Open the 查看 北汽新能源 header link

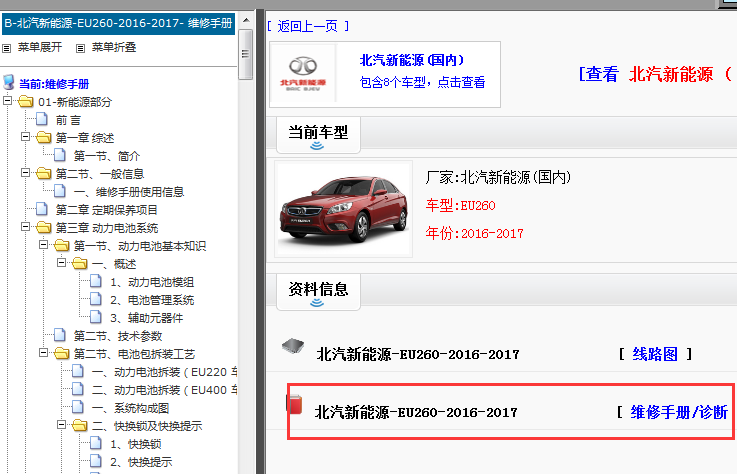pyautogui.click(x=655, y=74)
